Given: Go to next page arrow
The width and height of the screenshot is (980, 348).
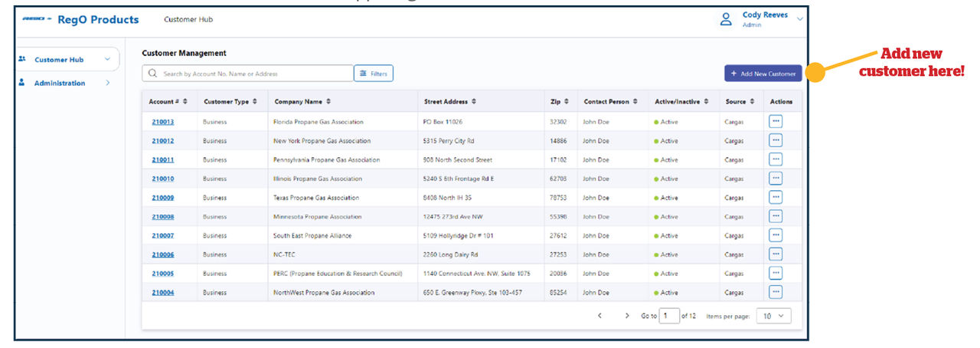Looking at the screenshot, I should click(x=627, y=316).
